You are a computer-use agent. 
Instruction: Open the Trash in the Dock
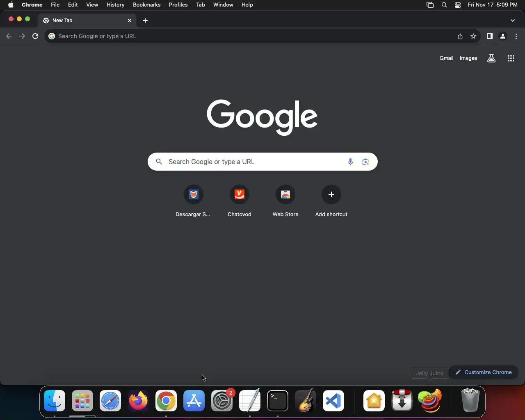tap(470, 401)
